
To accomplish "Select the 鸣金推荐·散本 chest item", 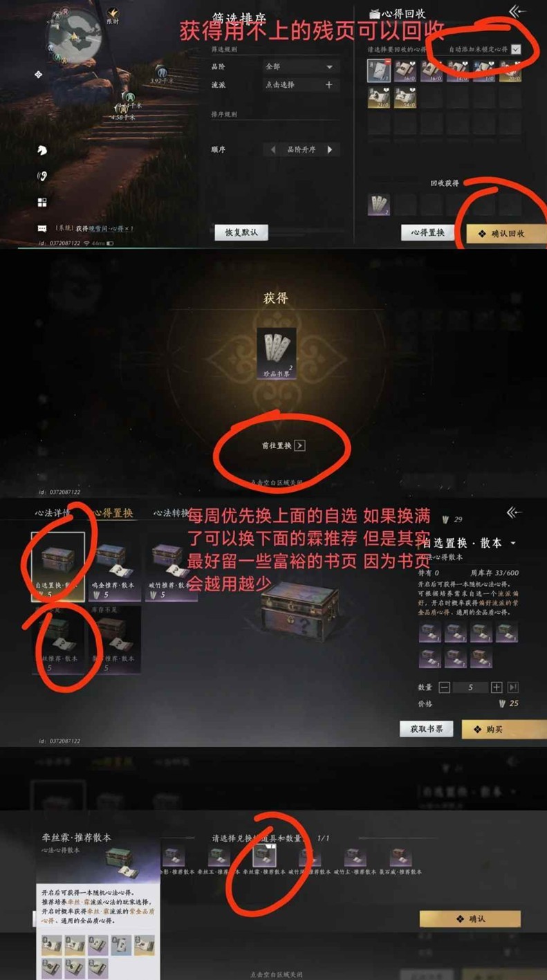I will click(x=114, y=566).
